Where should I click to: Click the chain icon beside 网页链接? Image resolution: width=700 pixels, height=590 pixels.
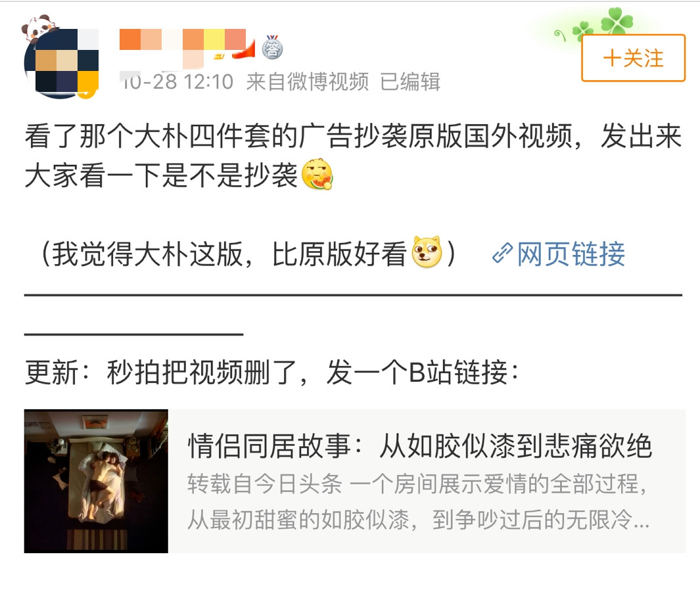click(x=502, y=254)
